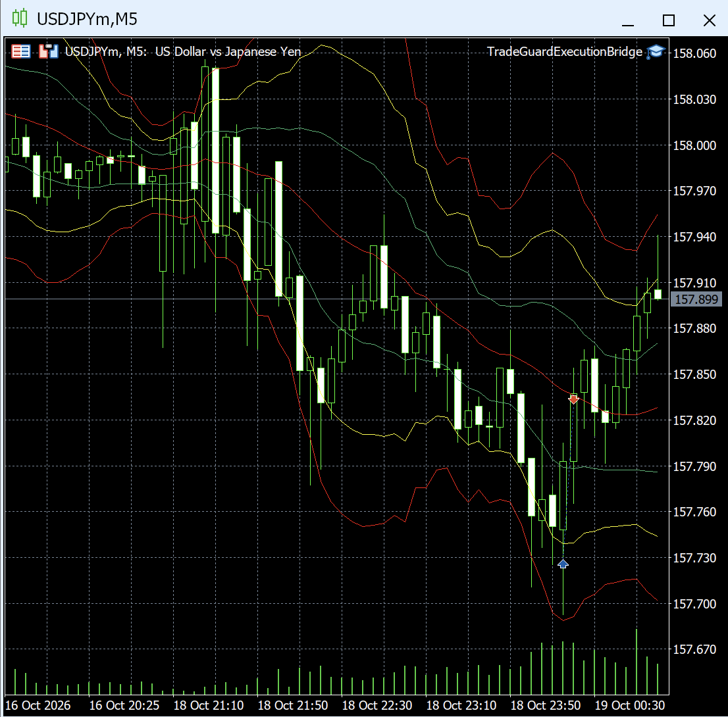The height and width of the screenshot is (717, 728).
Task: Click the 157.910 price scale label
Action: (694, 283)
